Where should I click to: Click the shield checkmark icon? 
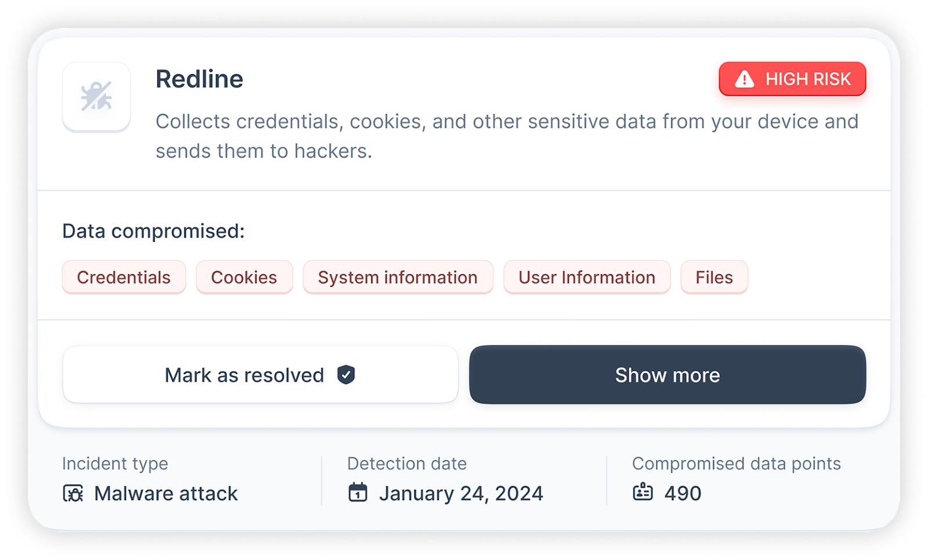(x=346, y=374)
